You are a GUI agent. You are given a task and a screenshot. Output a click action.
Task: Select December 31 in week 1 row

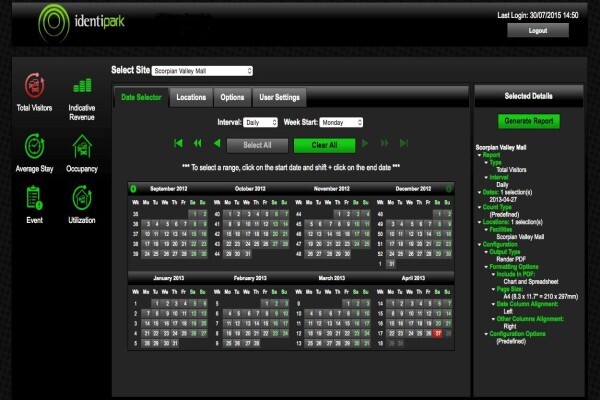(x=391, y=264)
